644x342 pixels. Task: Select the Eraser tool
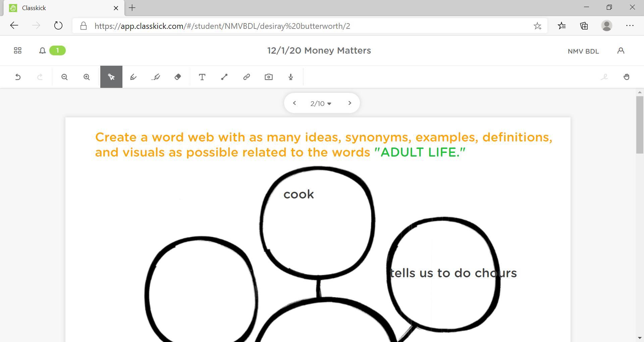point(178,77)
